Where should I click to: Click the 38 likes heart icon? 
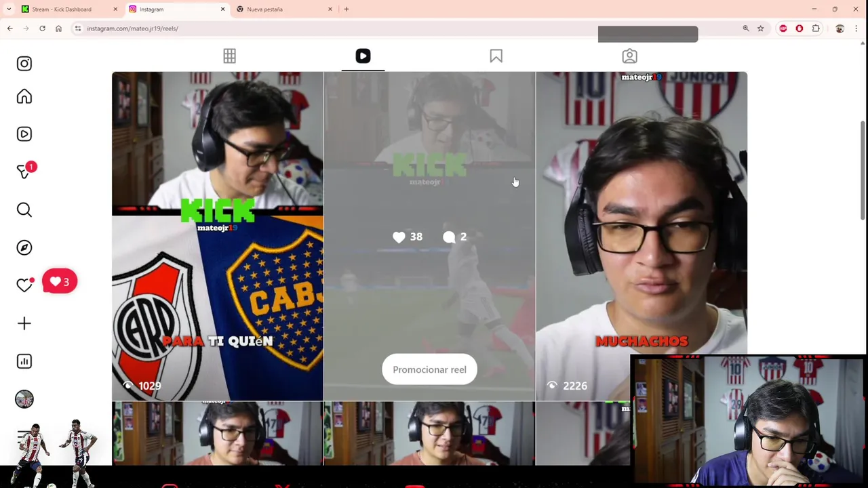pos(399,237)
